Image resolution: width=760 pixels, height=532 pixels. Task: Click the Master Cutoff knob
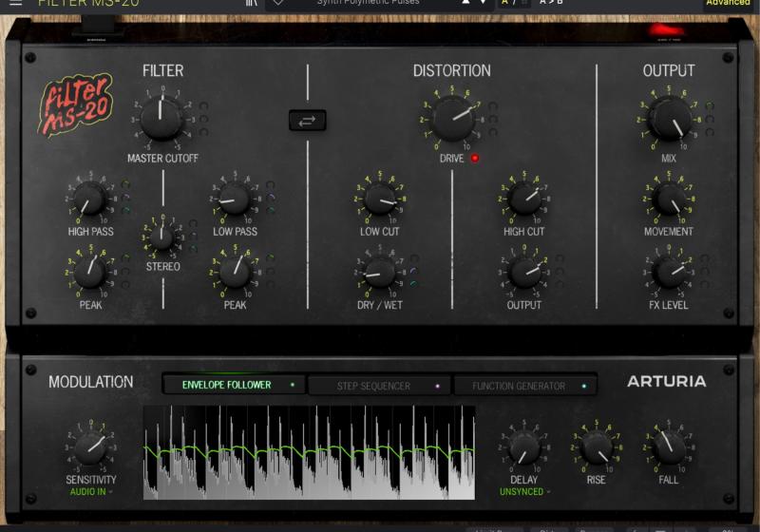pos(161,118)
